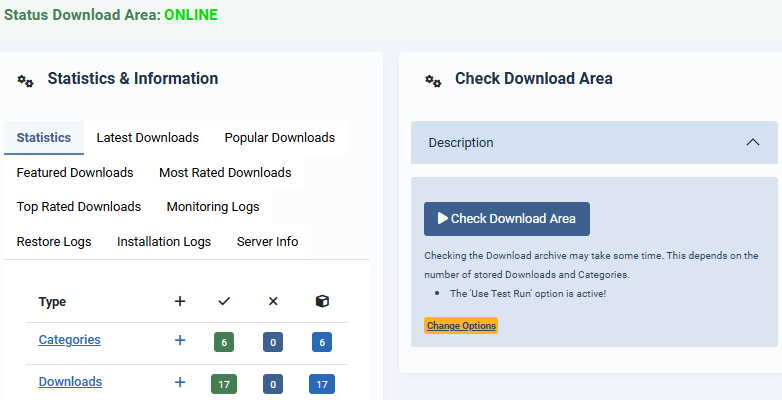Switch to Most Rated Downloads tab
The height and width of the screenshot is (400, 782).
225,173
